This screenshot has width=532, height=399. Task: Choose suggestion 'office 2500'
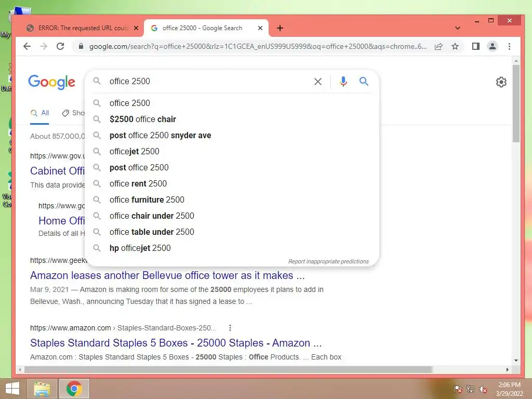pos(232,103)
